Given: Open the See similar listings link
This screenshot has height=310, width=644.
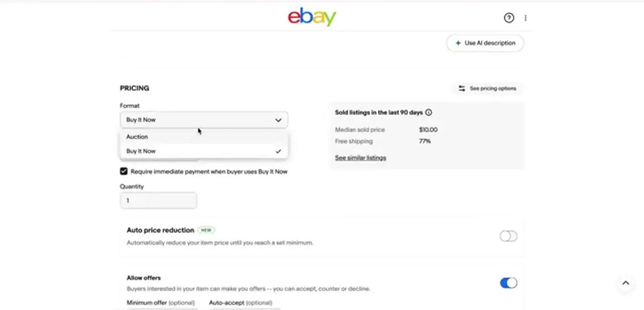Looking at the screenshot, I should (361, 158).
